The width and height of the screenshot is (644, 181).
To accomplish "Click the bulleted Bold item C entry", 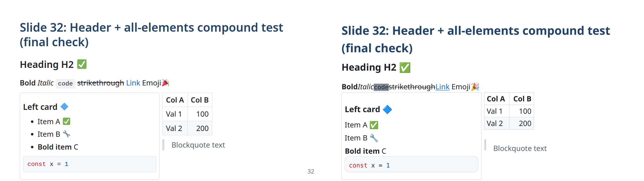I will point(58,147).
